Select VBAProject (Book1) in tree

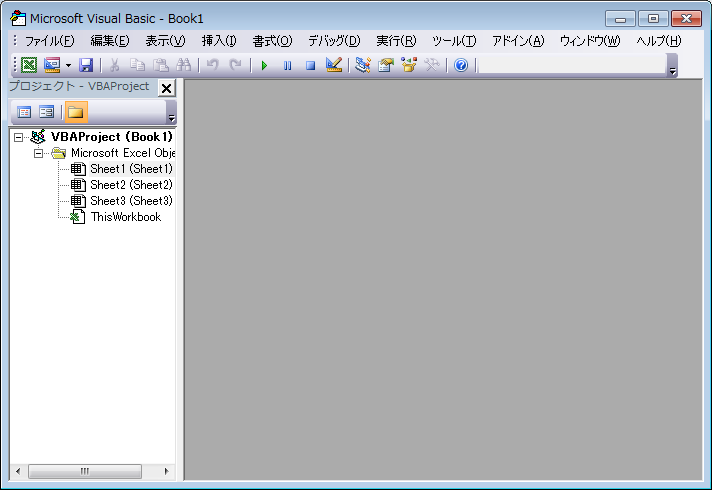[x=112, y=137]
